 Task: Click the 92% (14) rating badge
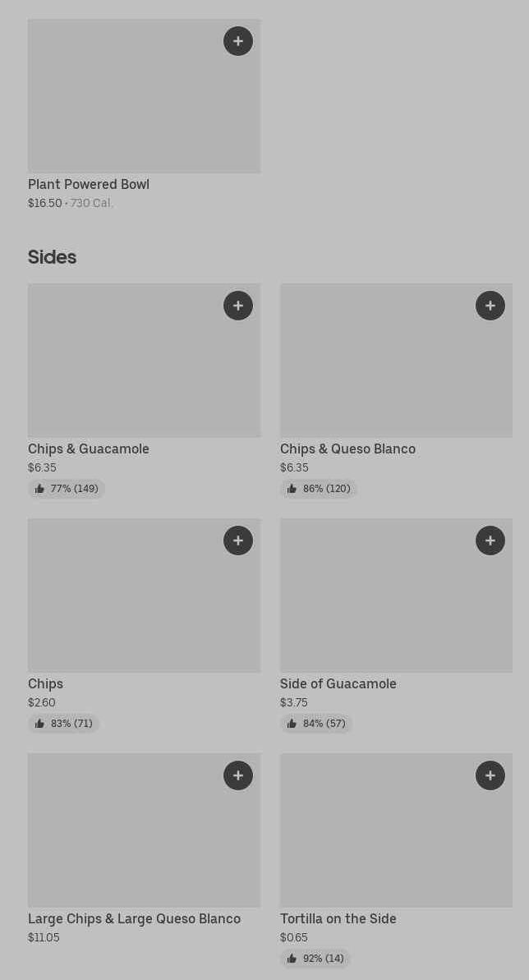pyautogui.click(x=315, y=959)
